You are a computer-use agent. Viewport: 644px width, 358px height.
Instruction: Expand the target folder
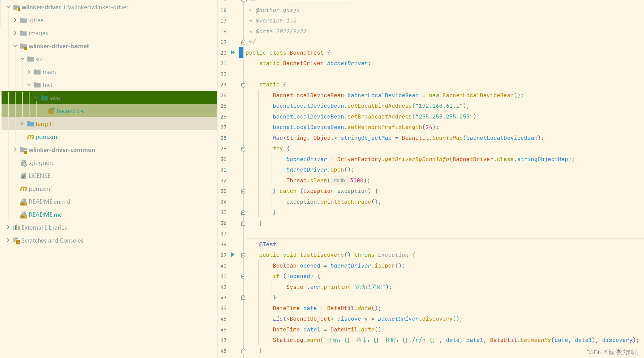click(x=22, y=124)
